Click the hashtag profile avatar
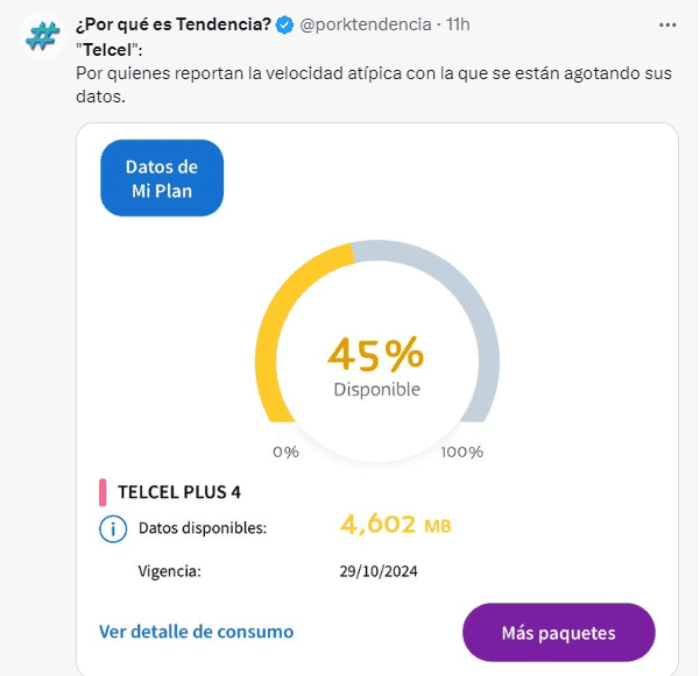The image size is (700, 676). click(40, 37)
